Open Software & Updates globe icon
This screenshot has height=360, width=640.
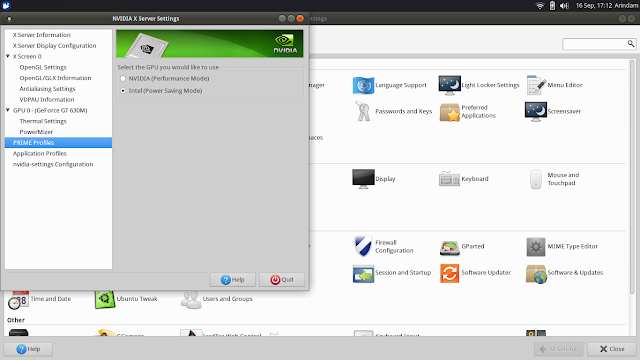(x=536, y=273)
